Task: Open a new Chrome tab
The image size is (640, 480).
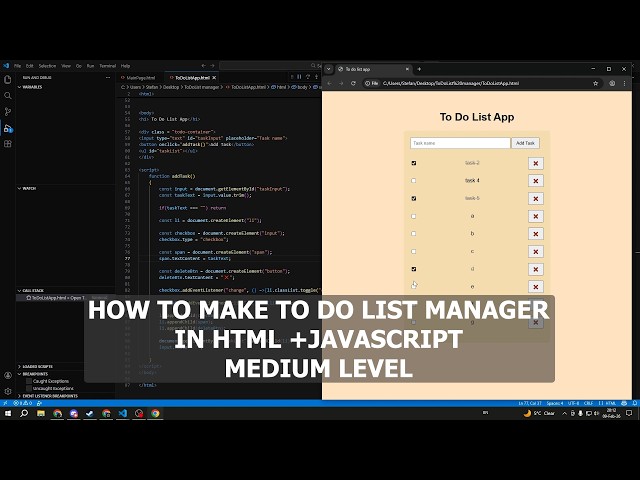Action: pyautogui.click(x=419, y=69)
